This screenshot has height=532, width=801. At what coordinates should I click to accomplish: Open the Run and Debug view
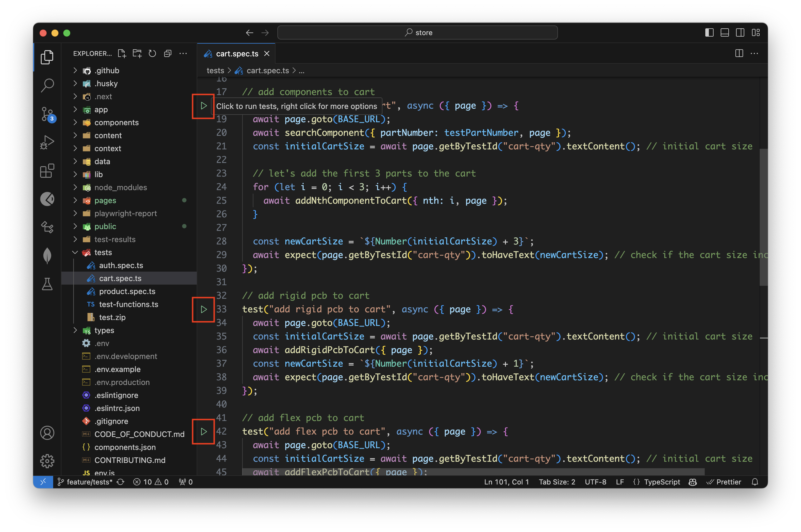click(x=47, y=142)
